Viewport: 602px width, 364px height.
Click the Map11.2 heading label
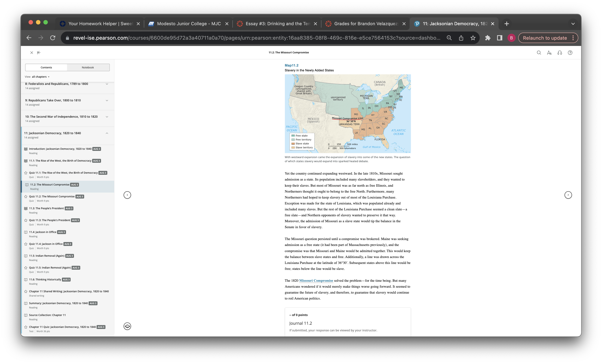(292, 65)
